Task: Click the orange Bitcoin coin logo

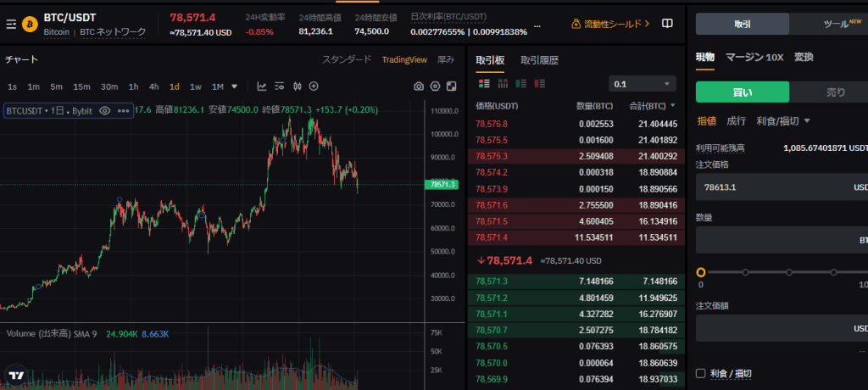Action: 30,25
